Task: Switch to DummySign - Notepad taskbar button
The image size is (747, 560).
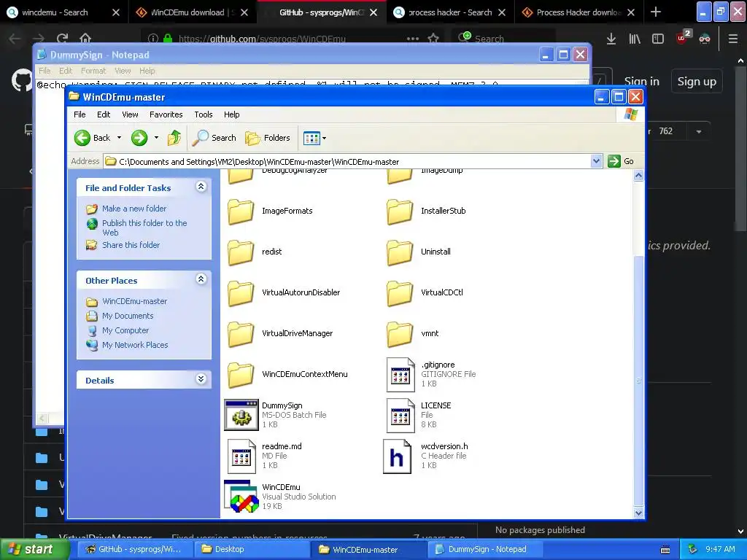Action: coord(484,550)
